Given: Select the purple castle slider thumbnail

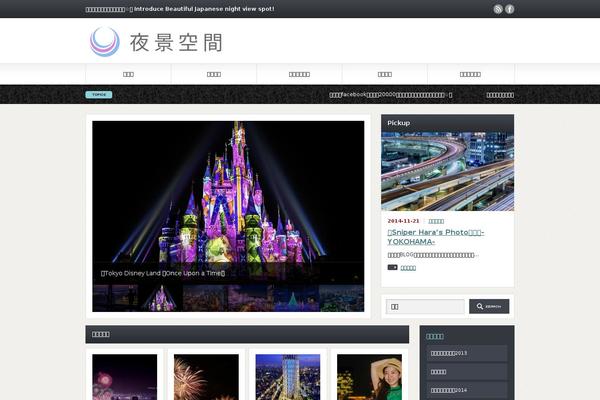Looking at the screenshot, I should click(160, 298).
